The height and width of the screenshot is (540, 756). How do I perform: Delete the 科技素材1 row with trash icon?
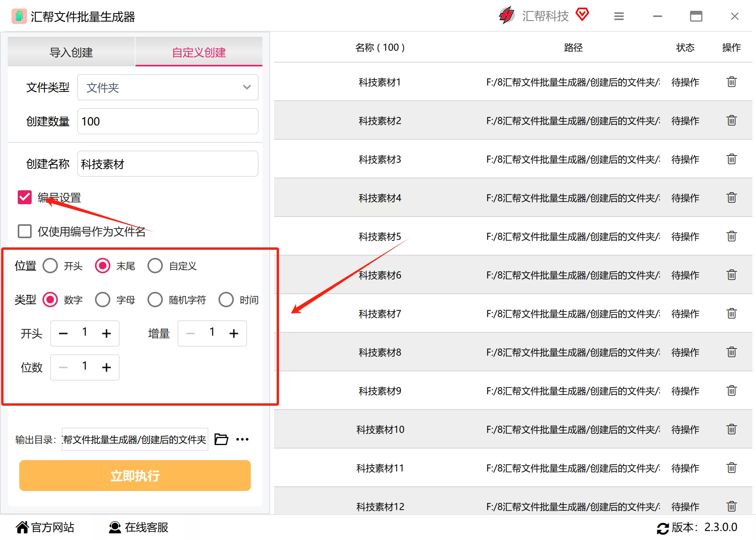(731, 82)
